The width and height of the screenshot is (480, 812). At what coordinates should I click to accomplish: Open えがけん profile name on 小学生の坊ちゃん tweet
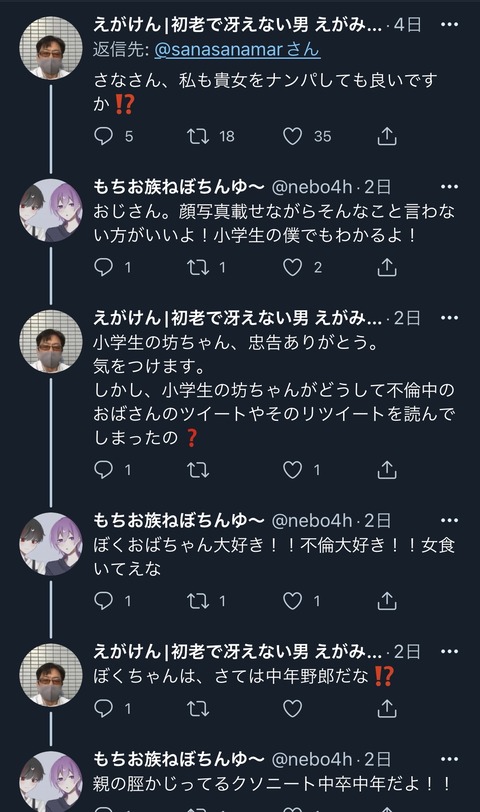[x=238, y=318]
